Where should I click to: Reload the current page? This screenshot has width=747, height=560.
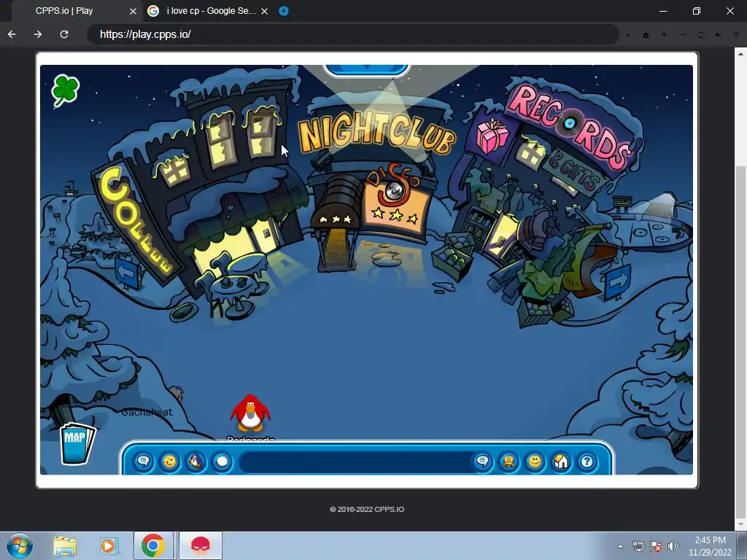click(x=64, y=34)
